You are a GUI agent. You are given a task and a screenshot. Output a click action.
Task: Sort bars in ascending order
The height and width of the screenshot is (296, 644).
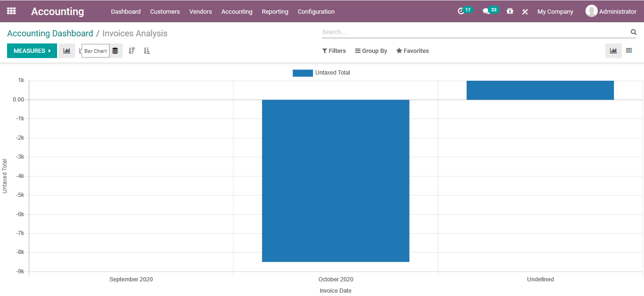[147, 51]
